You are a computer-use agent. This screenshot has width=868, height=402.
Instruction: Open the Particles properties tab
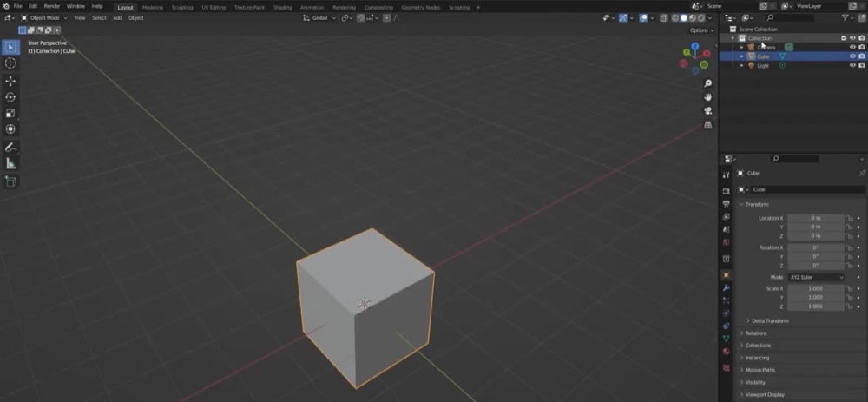pos(727,300)
